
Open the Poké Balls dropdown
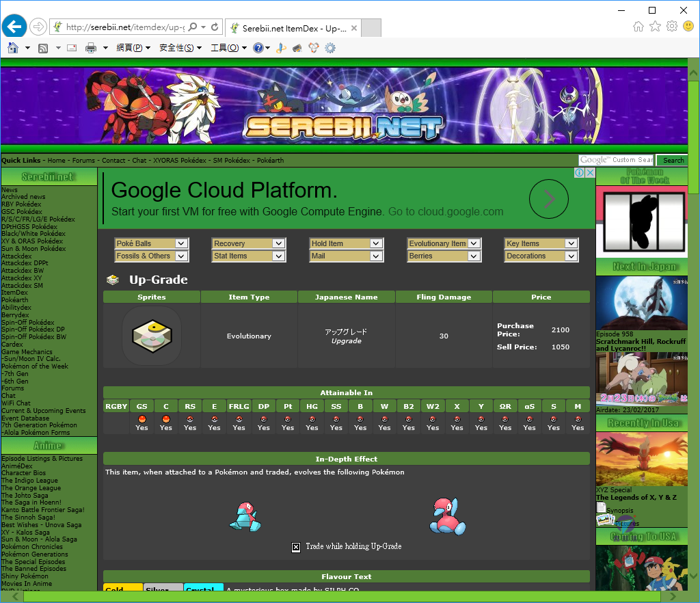click(151, 243)
